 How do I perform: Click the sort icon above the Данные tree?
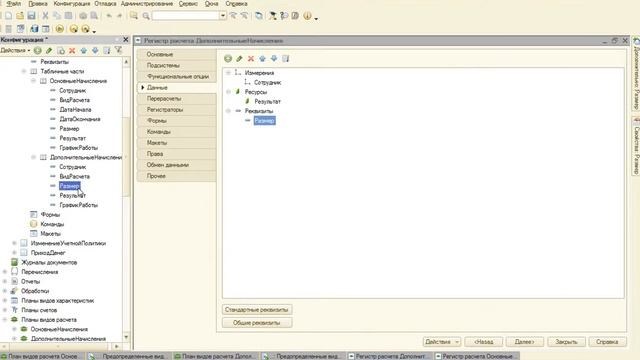coord(286,58)
